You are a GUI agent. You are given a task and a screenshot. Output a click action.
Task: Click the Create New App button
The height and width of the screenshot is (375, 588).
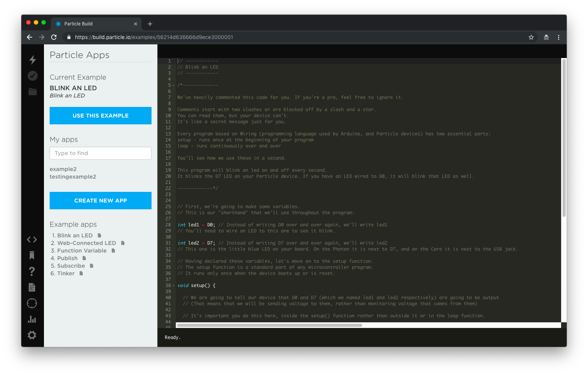click(100, 201)
